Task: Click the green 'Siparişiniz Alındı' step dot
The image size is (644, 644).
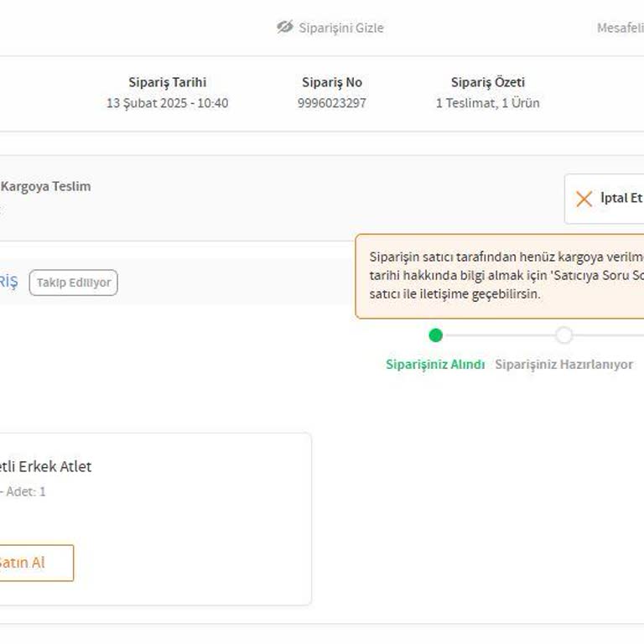Action: pos(435,335)
